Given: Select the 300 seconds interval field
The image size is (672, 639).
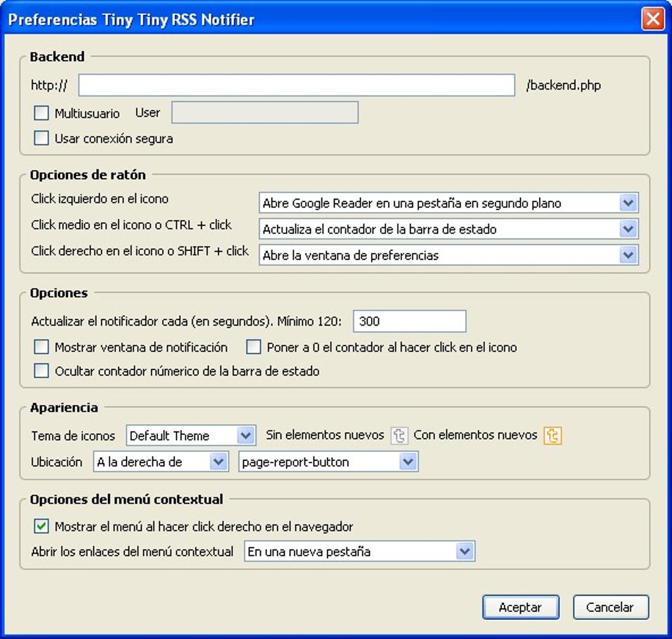Looking at the screenshot, I should click(408, 321).
